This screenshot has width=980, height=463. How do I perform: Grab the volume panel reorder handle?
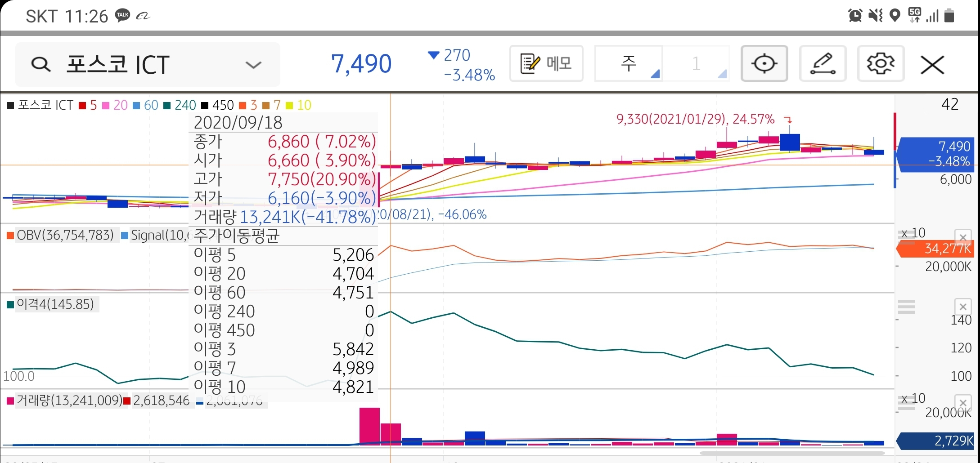click(x=906, y=403)
